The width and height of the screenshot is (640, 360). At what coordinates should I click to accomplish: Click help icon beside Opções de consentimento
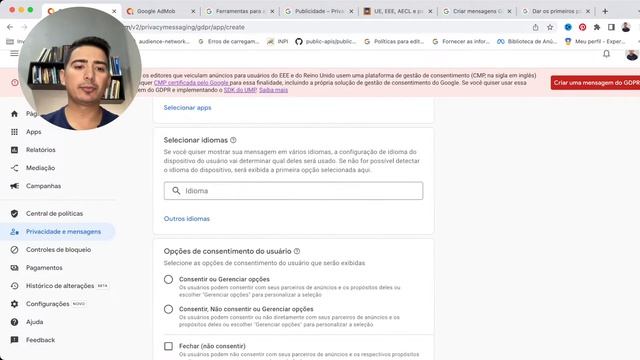pyautogui.click(x=297, y=251)
